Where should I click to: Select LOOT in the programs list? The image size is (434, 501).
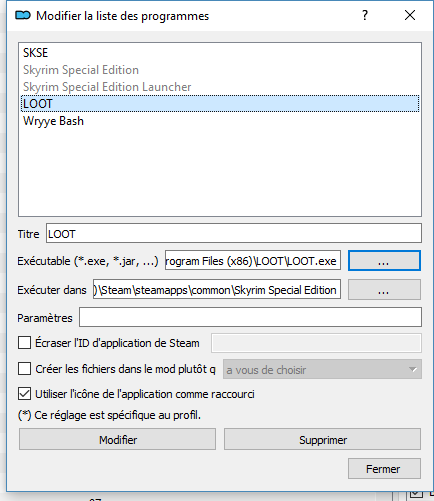click(220, 104)
